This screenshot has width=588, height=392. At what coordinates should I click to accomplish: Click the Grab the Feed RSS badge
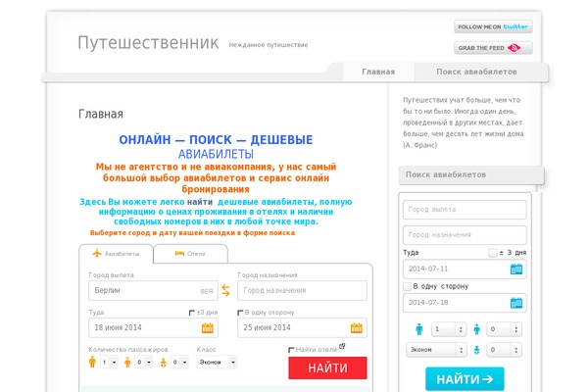tap(493, 48)
